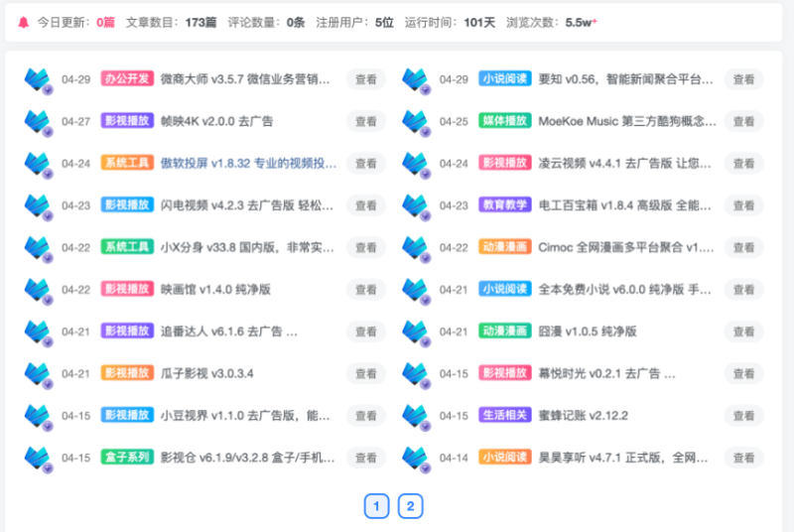This screenshot has width=794, height=532.
Task: Click 浏览次数 5.5w+ statistic
Action: [552, 23]
